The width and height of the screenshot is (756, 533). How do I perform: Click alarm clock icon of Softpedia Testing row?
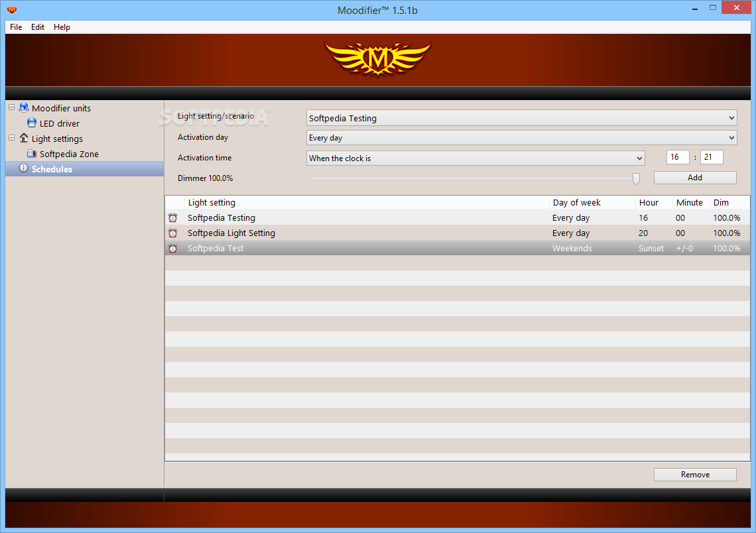(x=172, y=218)
